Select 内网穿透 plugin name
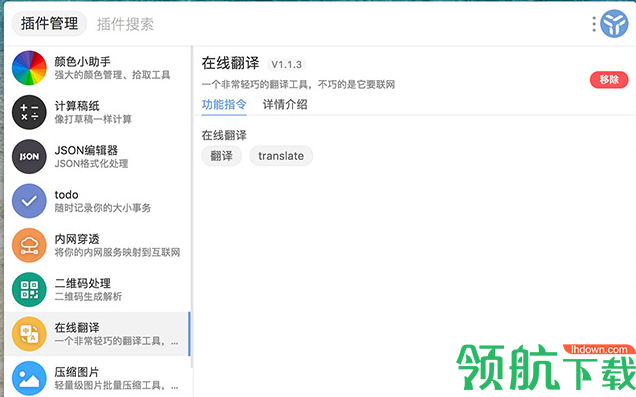Image resolution: width=636 pixels, height=397 pixels. (x=77, y=239)
